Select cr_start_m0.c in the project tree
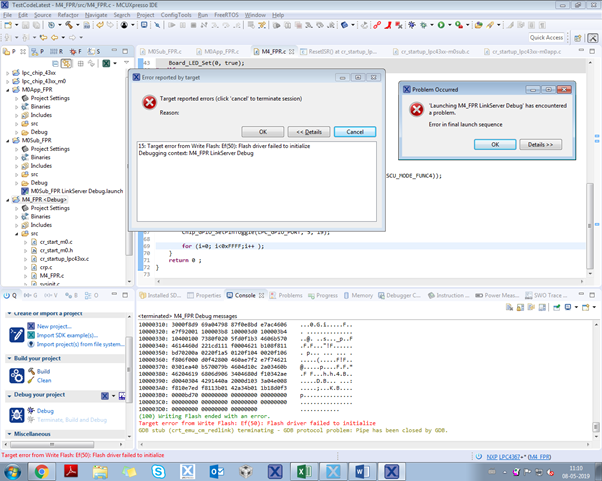 tap(51, 242)
